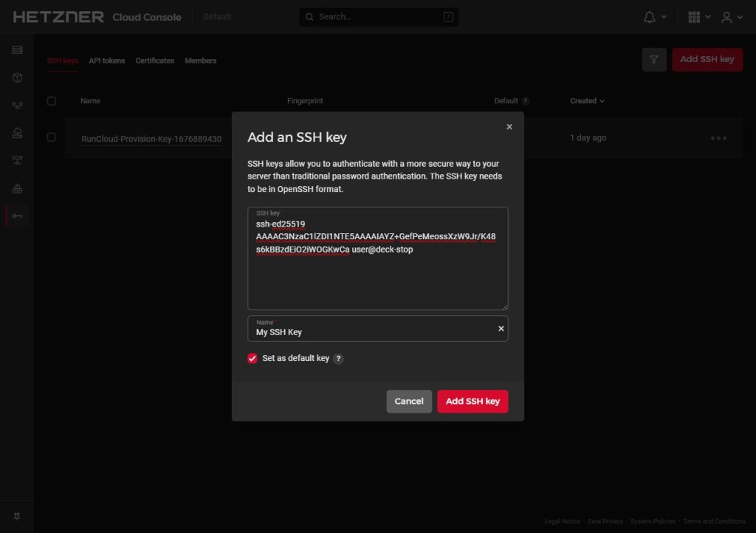Open the user account dropdown
The image size is (756, 533).
(732, 17)
